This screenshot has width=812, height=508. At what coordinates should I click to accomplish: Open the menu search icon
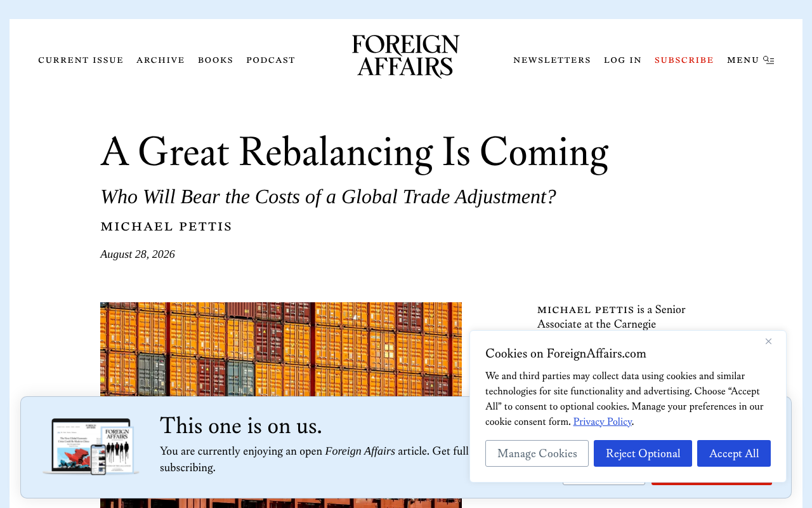point(768,60)
